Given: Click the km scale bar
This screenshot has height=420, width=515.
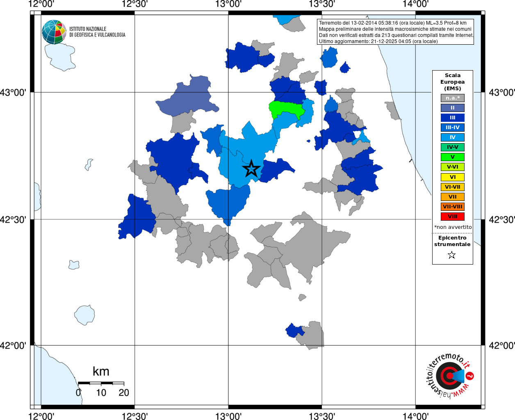Looking at the screenshot, I should coord(101,383).
